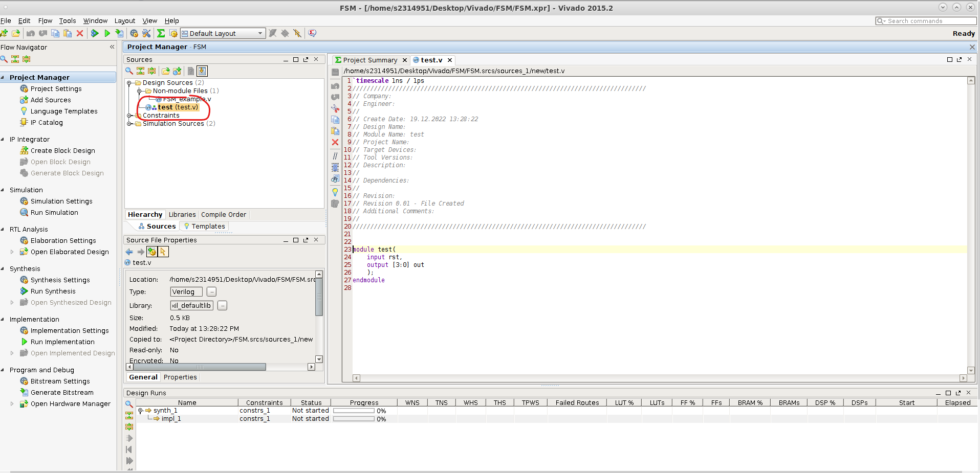Expand Simulation Sources tree node

pos(129,124)
